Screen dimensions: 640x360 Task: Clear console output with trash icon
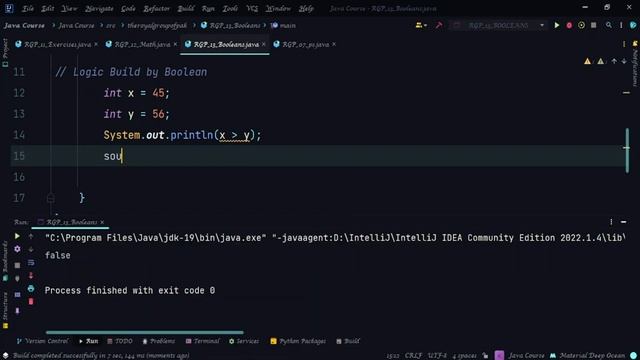coord(31,302)
